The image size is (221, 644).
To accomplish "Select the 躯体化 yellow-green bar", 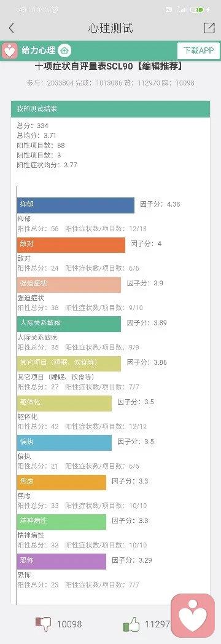I will click(64, 403).
